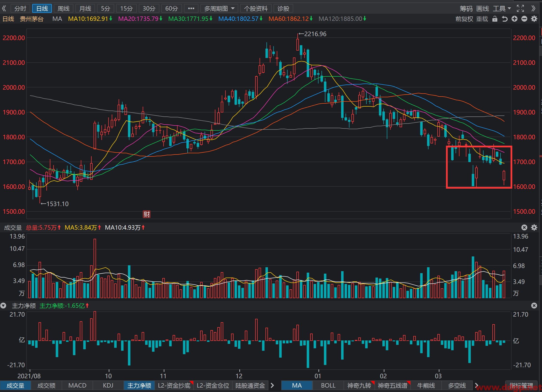Click the MA40:1802.57 legend value
Screen dimensions: 542x392
(238, 19)
